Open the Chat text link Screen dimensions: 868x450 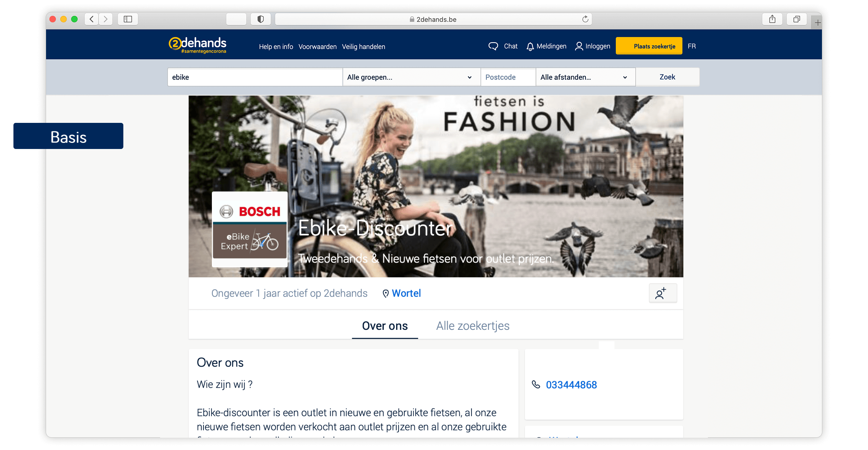point(511,46)
